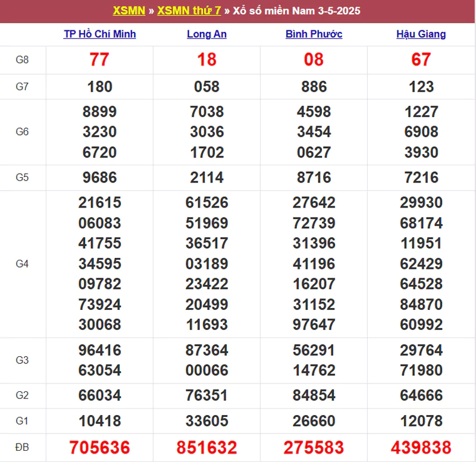Click special prize number 851632
Viewport: 476px width, 462px height.
[x=206, y=448]
